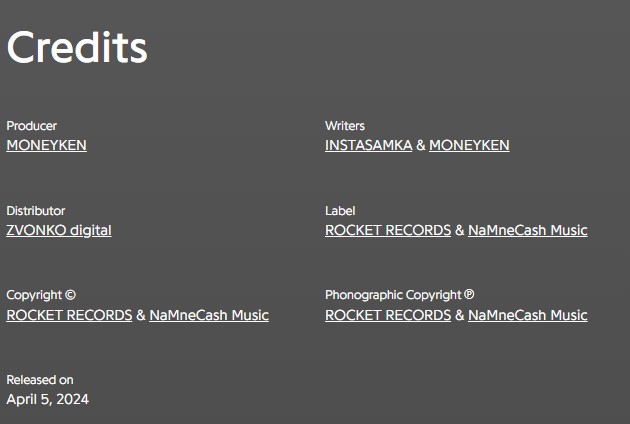This screenshot has width=630, height=424.
Task: Click the Label field heading
Action: tap(340, 211)
